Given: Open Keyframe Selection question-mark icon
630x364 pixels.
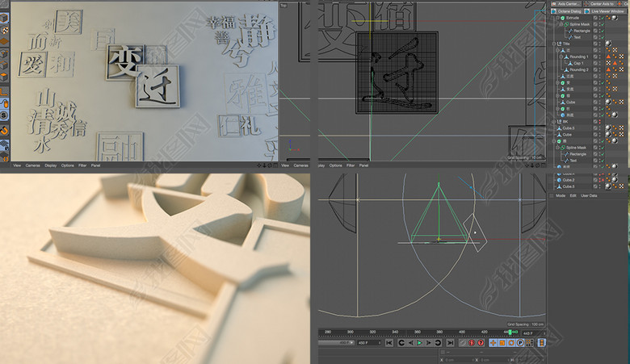Looking at the screenshot, I should pyautogui.click(x=481, y=343).
